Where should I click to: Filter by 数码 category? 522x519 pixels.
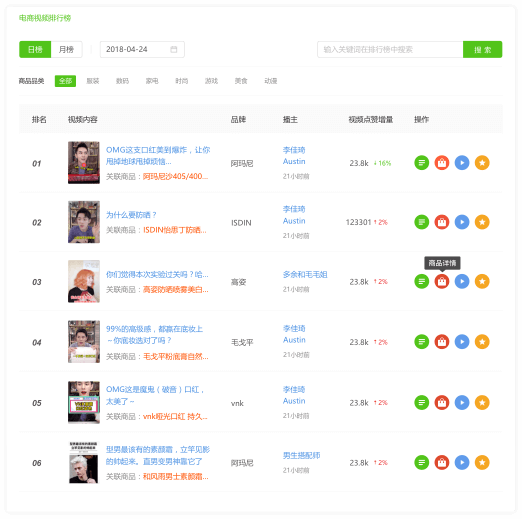(x=122, y=81)
